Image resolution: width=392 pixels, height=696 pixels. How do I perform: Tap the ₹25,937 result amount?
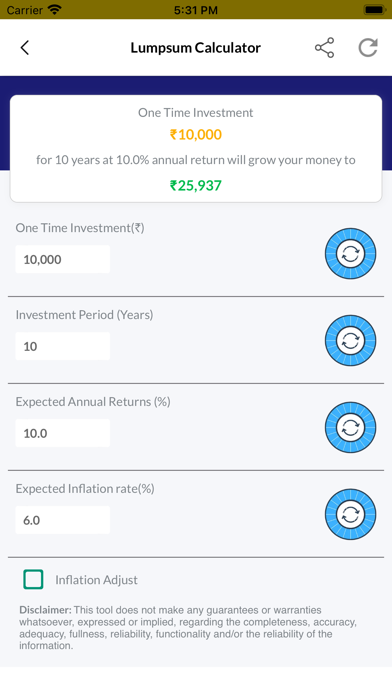pos(196,185)
